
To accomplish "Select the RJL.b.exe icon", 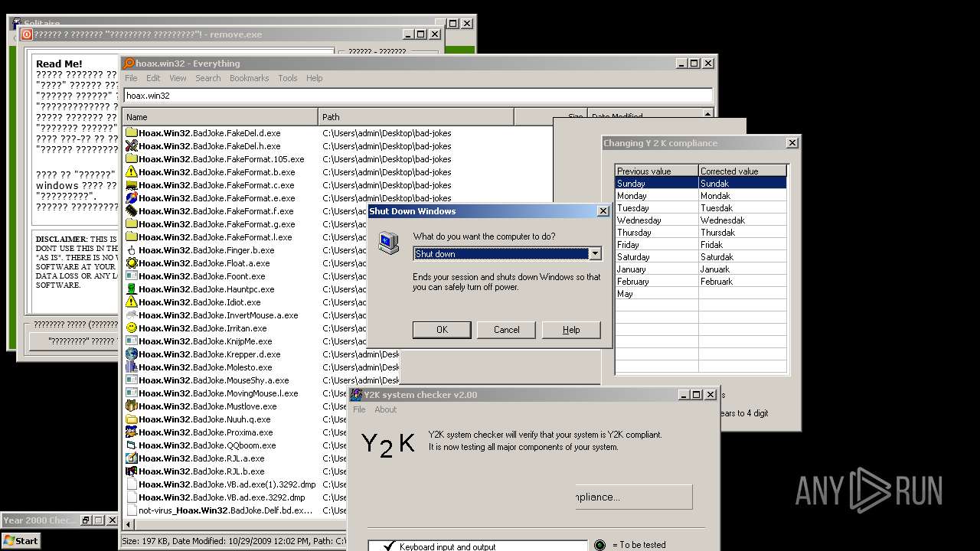I will [132, 471].
